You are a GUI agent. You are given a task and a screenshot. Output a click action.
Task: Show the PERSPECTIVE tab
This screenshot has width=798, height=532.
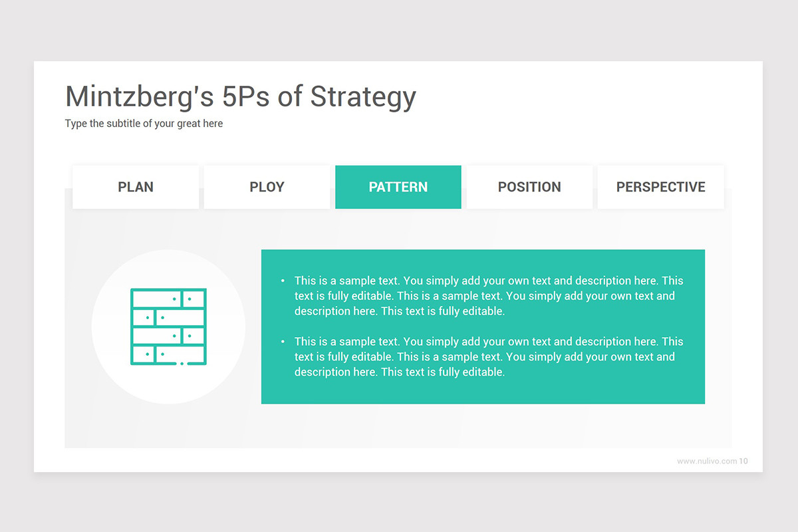click(x=660, y=187)
